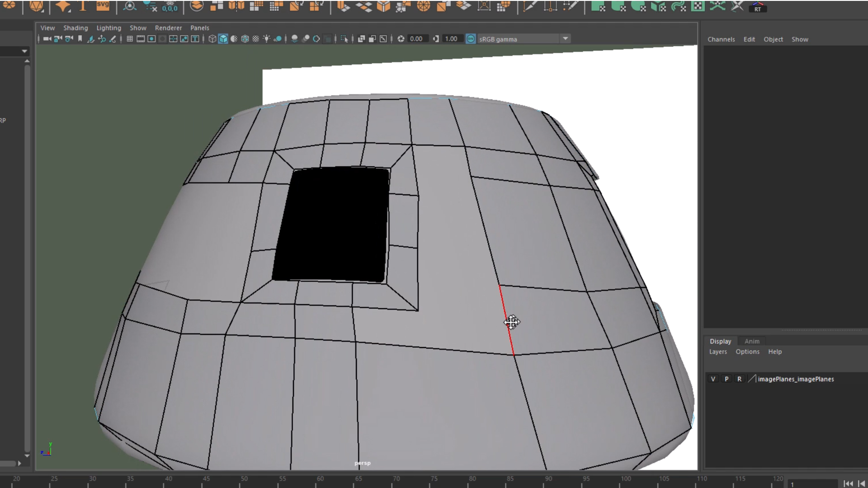Click the wireframe display cube icon
Screen dimensions: 868x488
pyautogui.click(x=212, y=39)
